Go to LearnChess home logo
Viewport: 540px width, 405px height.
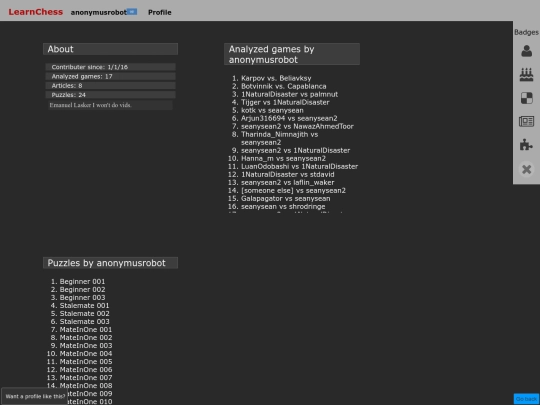click(x=36, y=12)
